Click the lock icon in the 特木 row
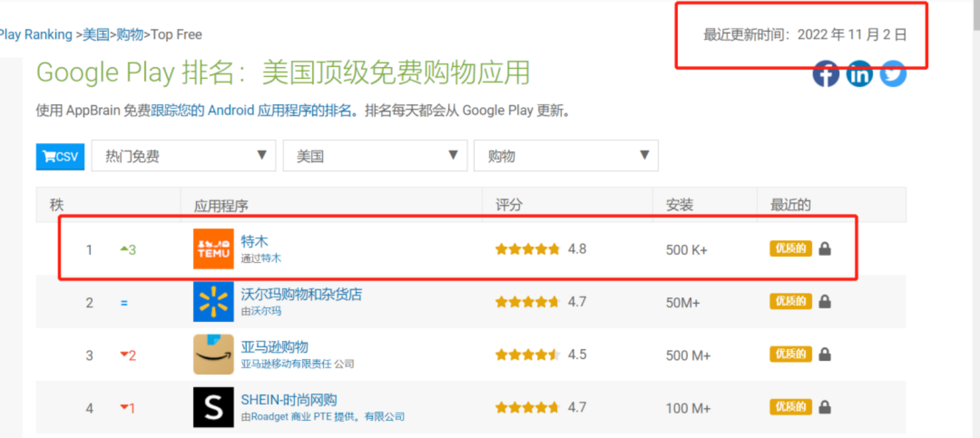 click(x=825, y=249)
